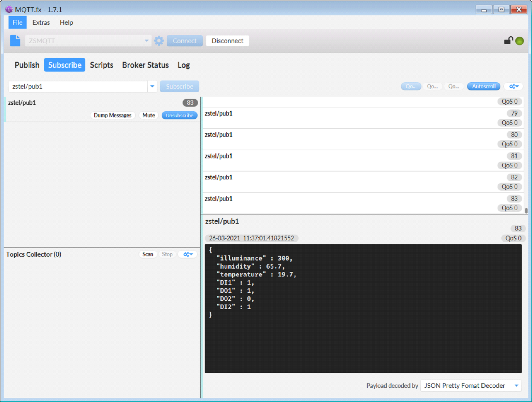Click the "humidity" : 65.7 payload line
This screenshot has width=532, height=402.
tap(250, 266)
